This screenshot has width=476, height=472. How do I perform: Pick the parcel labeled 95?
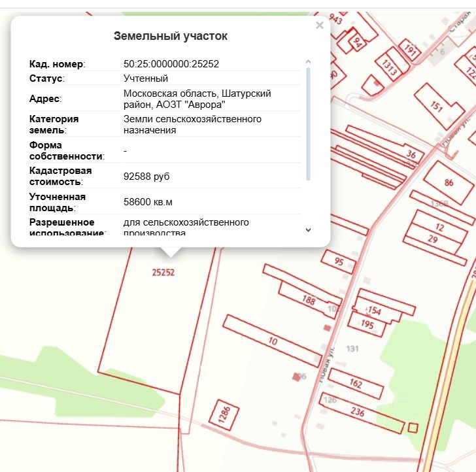pyautogui.click(x=339, y=261)
